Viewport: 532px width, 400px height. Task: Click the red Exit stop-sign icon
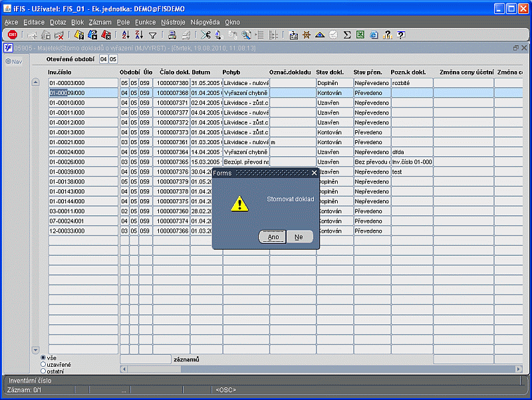tap(12, 35)
